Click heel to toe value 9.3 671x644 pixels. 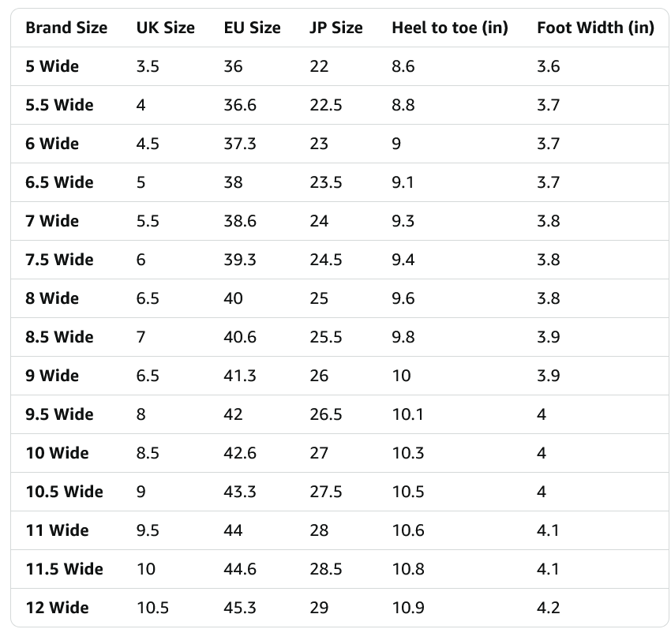403,221
